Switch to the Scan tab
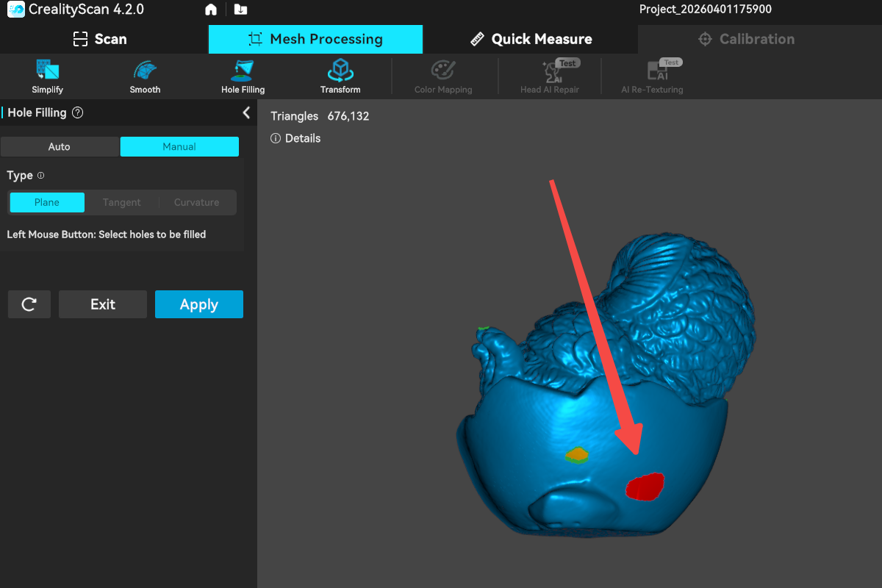The height and width of the screenshot is (588, 882). (100, 39)
